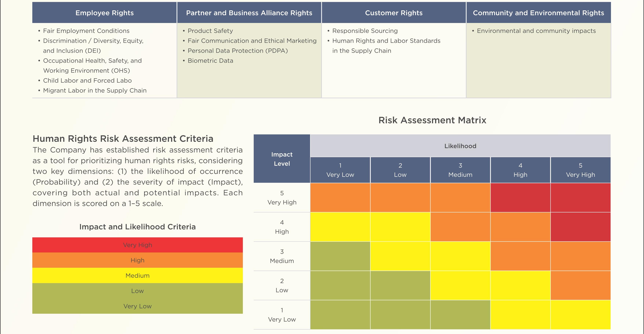The height and width of the screenshot is (334, 644).
Task: Click Responsible Sourcing bullet item
Action: pos(365,31)
